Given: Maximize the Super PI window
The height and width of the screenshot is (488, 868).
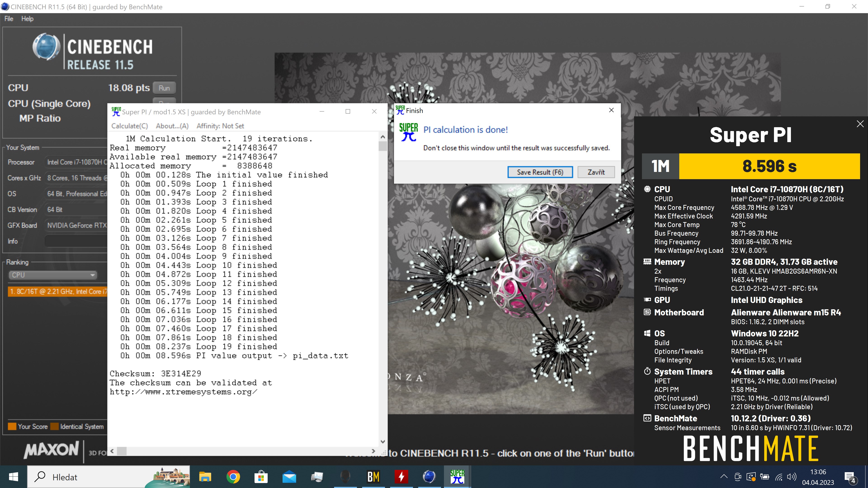Looking at the screenshot, I should pos(348,111).
